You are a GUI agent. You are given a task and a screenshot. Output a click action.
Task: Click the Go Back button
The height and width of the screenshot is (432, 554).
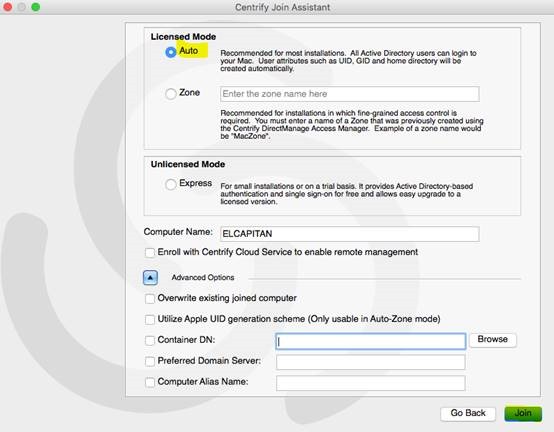pyautogui.click(x=468, y=413)
